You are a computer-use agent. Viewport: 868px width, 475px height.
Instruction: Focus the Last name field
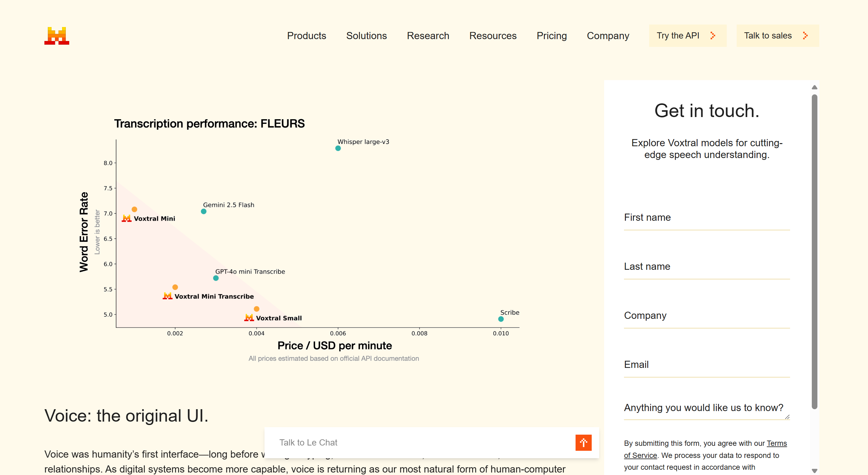click(x=707, y=266)
